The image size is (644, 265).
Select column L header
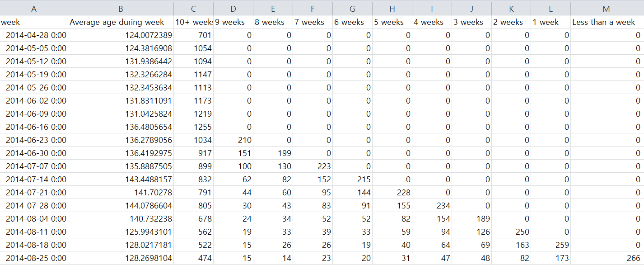click(x=551, y=9)
